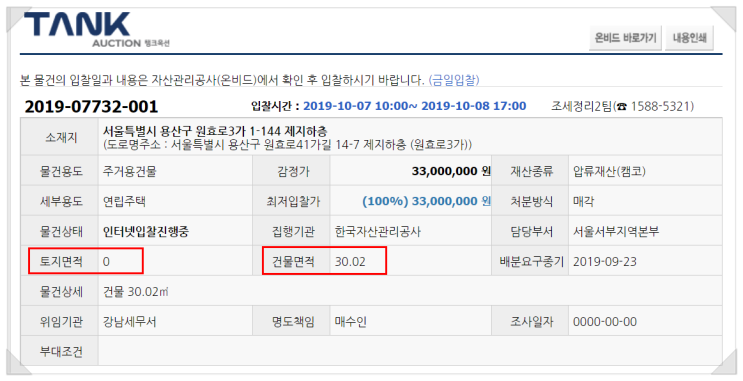Select address 서울특별시 용산구 원효로3가 1-144 제지하층
This screenshot has width=743, height=381.
pos(215,131)
